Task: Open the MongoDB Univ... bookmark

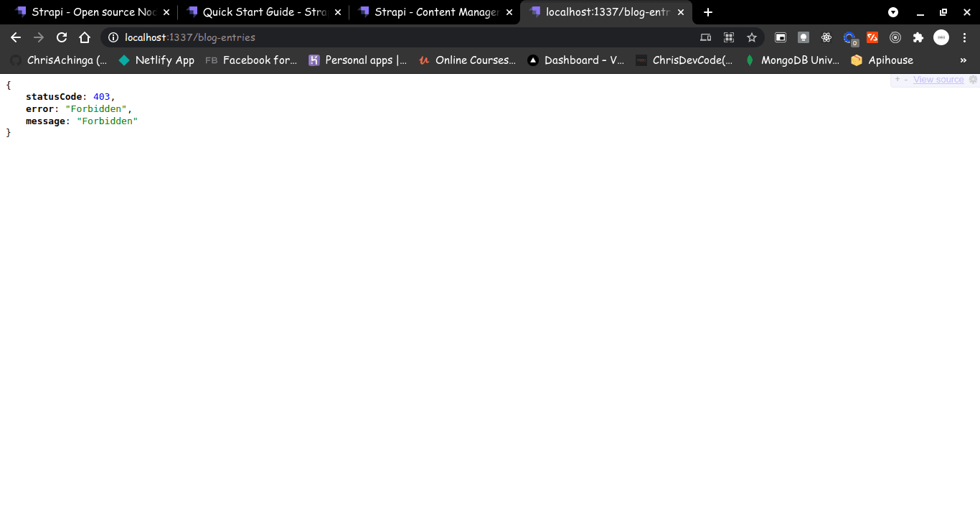Action: point(792,60)
